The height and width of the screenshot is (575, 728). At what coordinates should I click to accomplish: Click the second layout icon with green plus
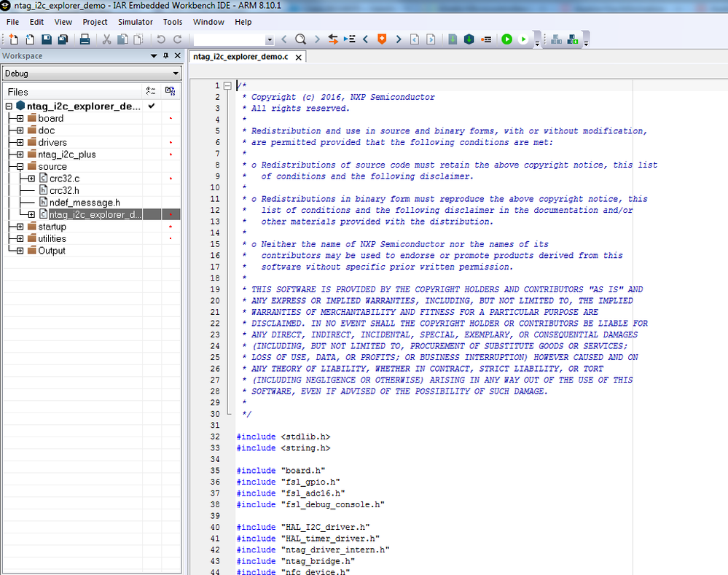(x=573, y=39)
